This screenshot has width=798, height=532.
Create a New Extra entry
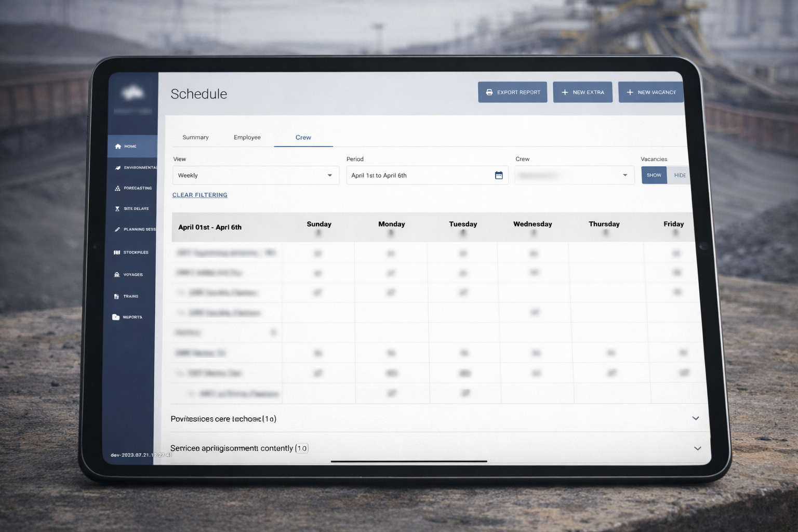[582, 92]
